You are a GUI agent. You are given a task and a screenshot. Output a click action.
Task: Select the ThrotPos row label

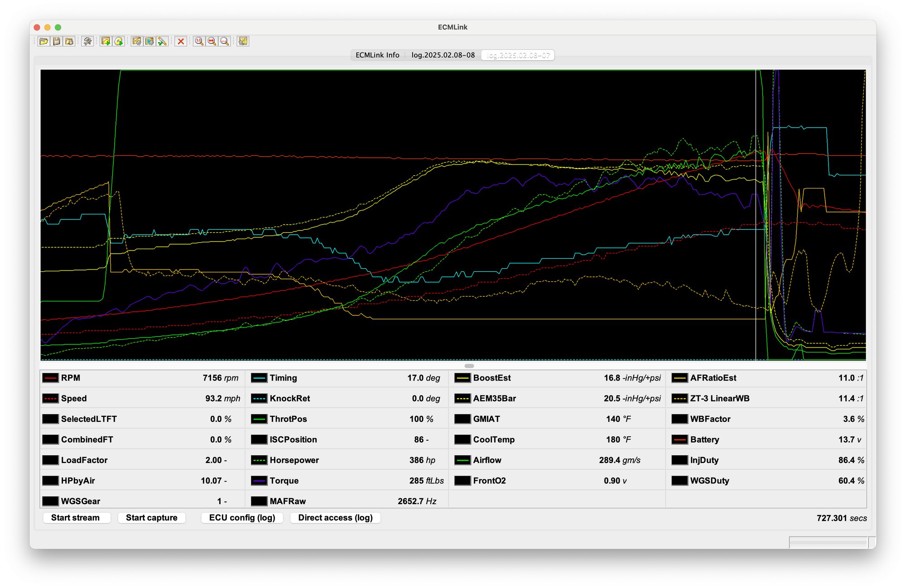tap(288, 419)
